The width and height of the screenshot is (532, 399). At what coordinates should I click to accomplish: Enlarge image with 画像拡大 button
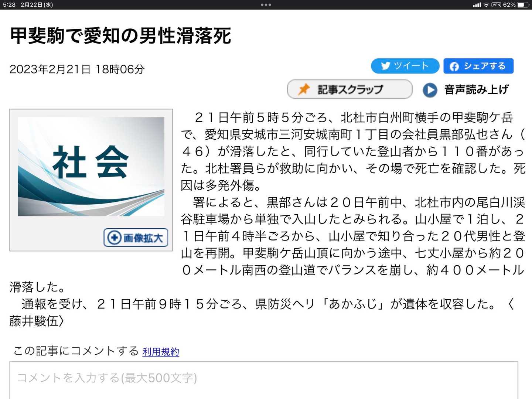pos(136,238)
